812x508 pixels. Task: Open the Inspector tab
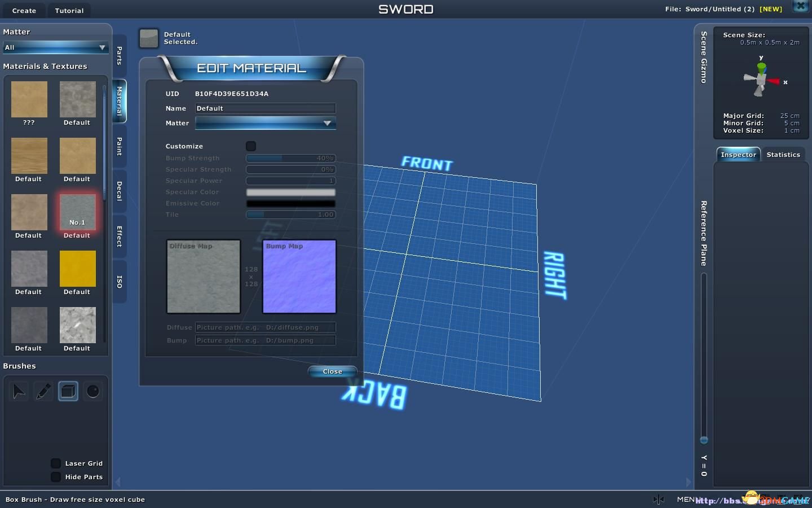[x=738, y=155]
